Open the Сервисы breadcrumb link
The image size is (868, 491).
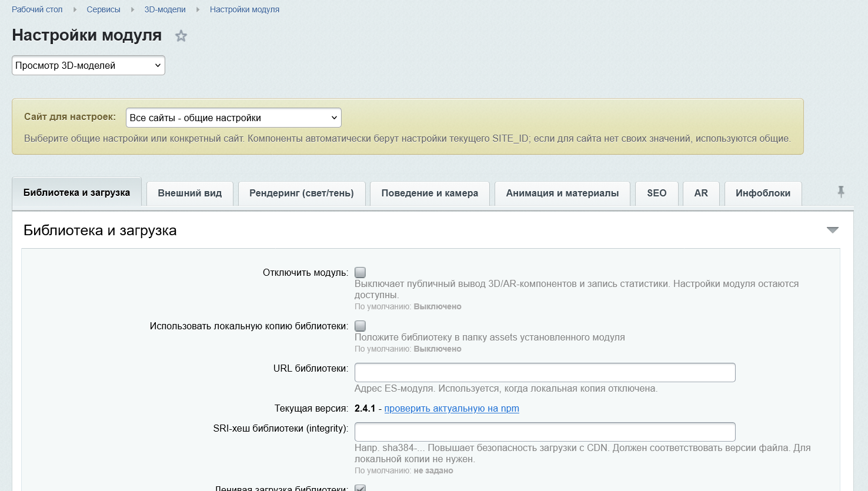click(x=104, y=9)
